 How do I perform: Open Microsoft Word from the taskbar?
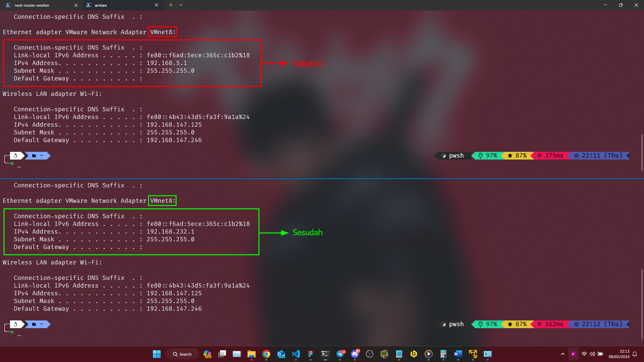point(458,354)
